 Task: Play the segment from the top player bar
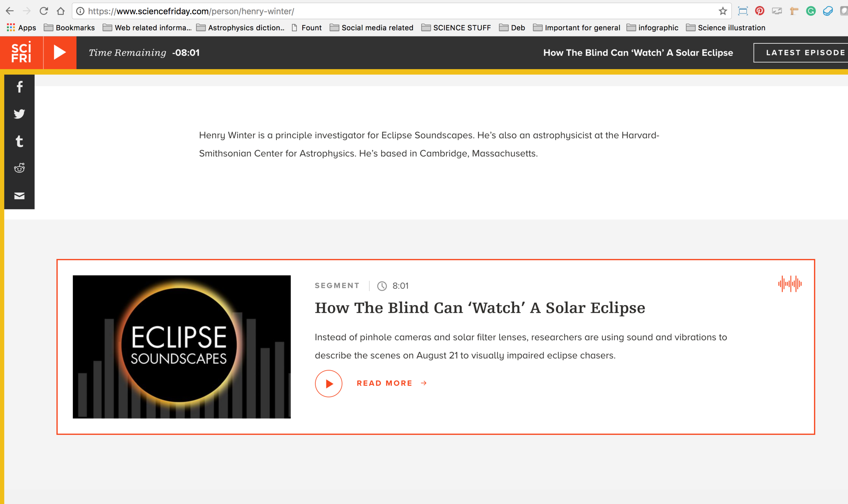coord(60,53)
